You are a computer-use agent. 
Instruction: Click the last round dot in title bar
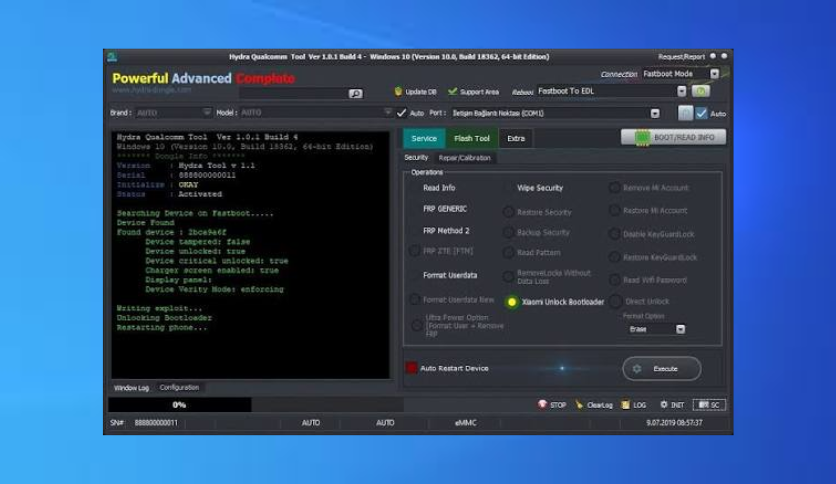pyautogui.click(x=725, y=56)
